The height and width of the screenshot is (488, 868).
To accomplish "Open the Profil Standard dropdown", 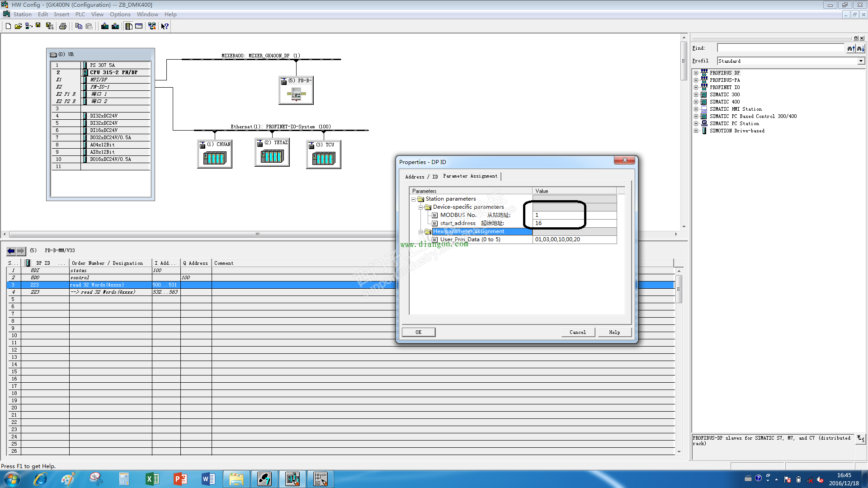I will pyautogui.click(x=860, y=61).
